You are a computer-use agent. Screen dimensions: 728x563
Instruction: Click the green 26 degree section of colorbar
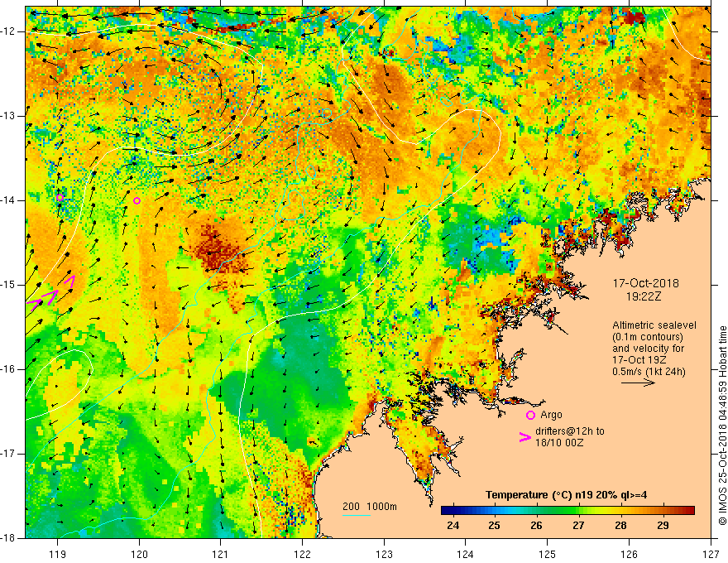(537, 511)
